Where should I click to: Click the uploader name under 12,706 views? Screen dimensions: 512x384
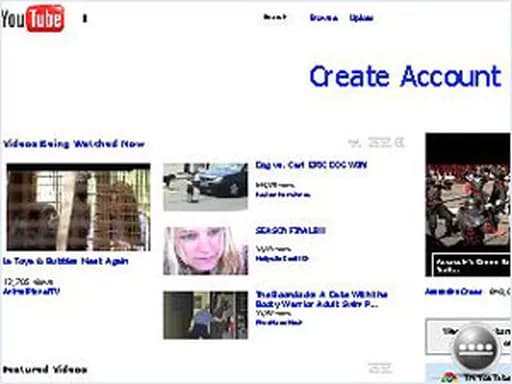point(31,291)
